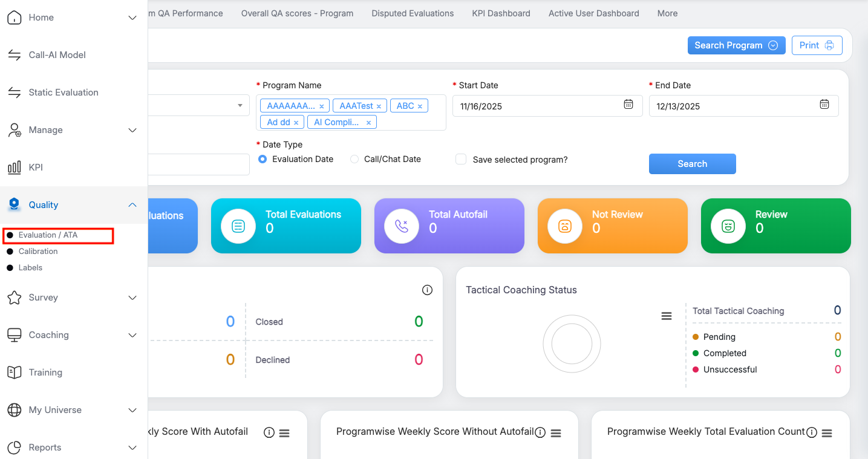Enable the Save selected program checkbox
The image size is (868, 459).
coord(461,160)
